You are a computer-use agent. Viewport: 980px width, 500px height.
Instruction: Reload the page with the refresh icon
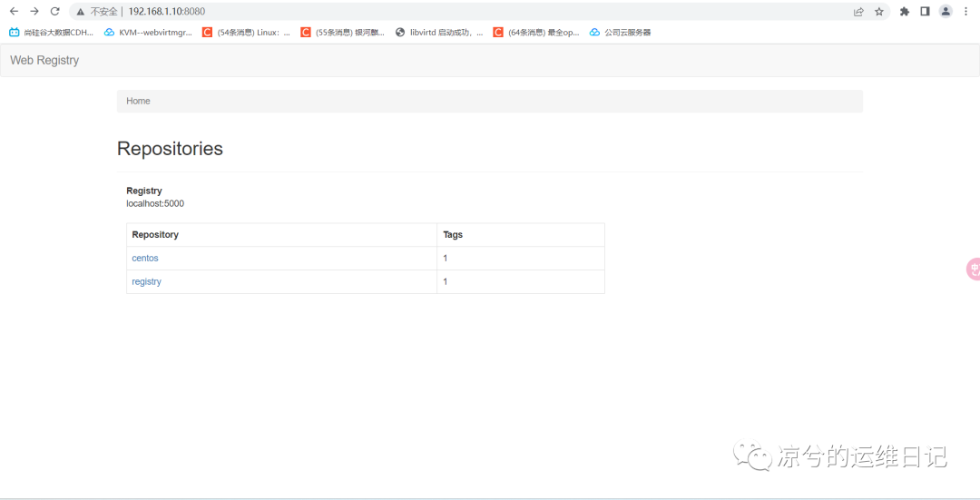pos(55,11)
